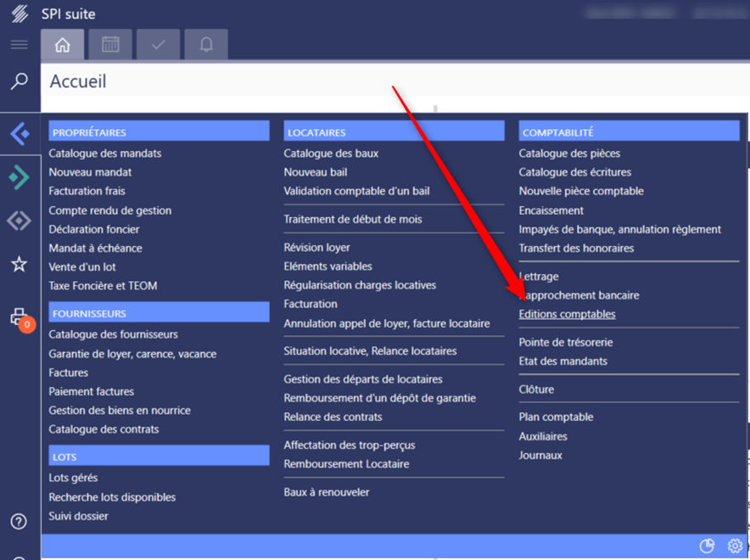Click the Editions comptables link
Viewport: 750px width, 560px height.
click(567, 314)
